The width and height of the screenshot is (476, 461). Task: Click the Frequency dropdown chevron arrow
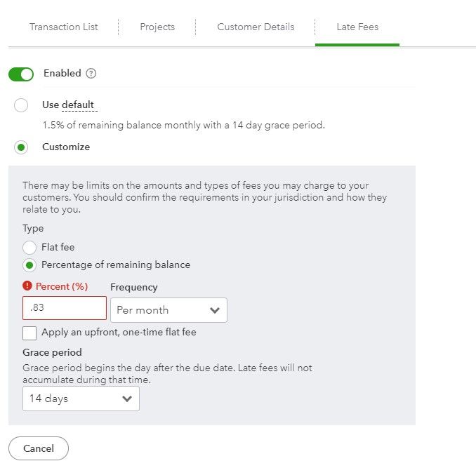(215, 310)
